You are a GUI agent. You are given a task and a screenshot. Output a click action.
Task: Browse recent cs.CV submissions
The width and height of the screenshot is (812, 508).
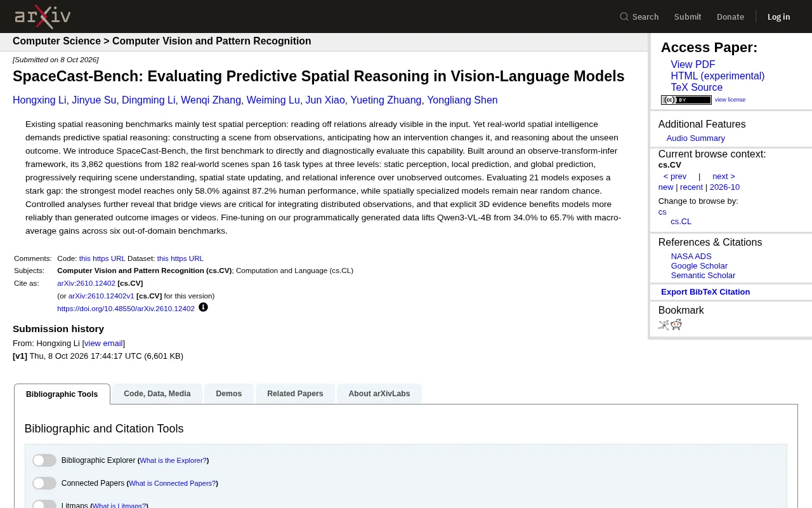click(x=691, y=187)
